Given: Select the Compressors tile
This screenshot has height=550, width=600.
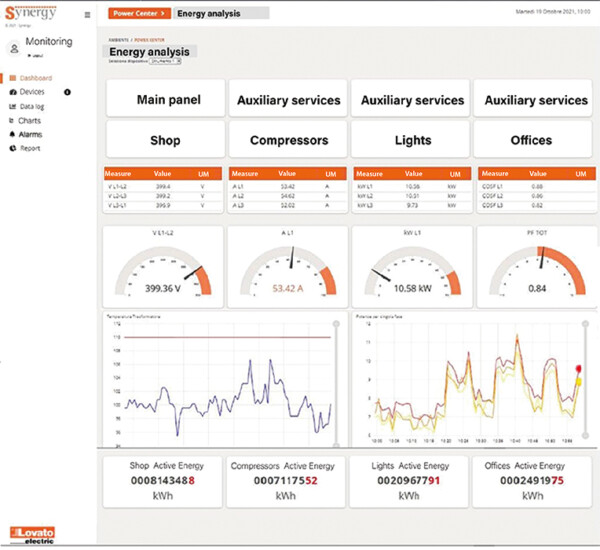Looking at the screenshot, I should pos(288,141).
